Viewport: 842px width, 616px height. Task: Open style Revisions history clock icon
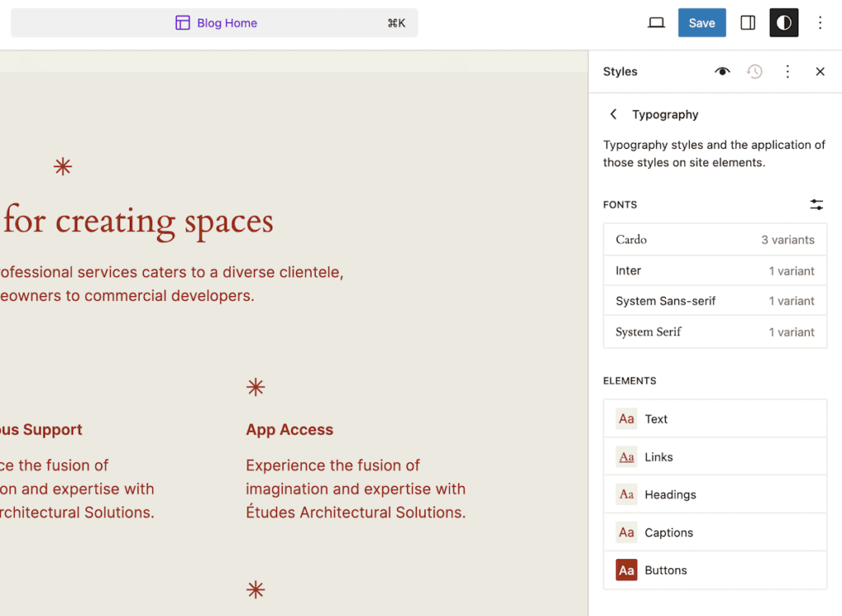coord(755,72)
